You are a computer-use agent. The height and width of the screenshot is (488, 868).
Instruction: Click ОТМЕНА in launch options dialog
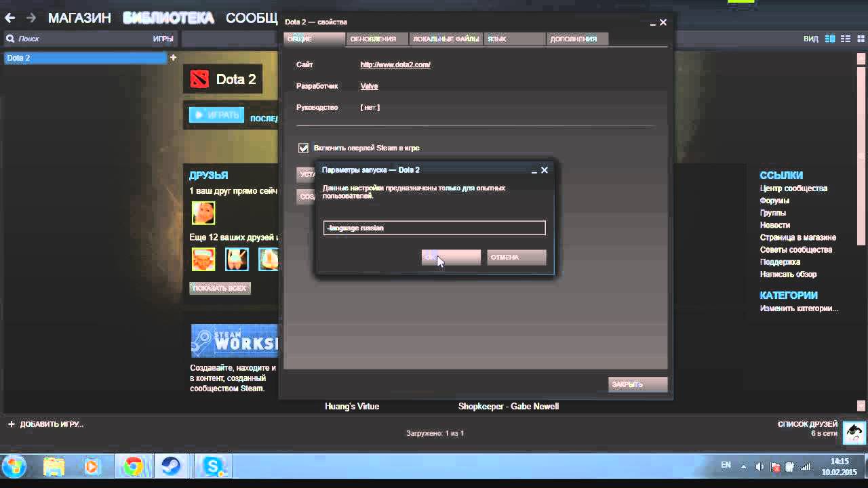pyautogui.click(x=516, y=257)
